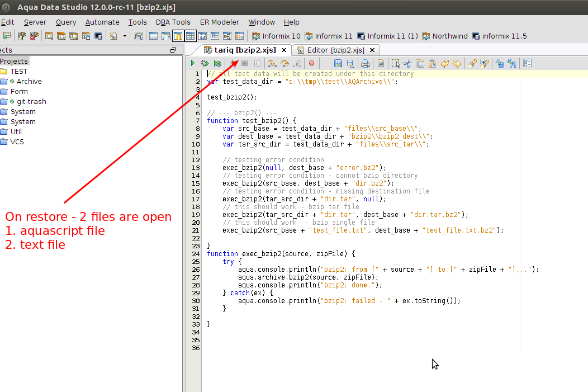Screen dimensions: 588x392
Task: Click the Find binoculars-pen icon
Action: point(472,63)
